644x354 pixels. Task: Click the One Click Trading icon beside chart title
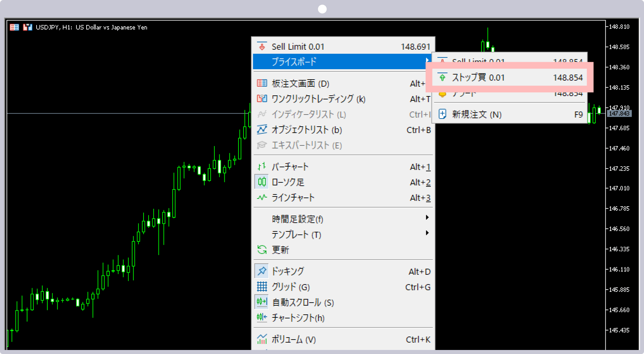pos(27,27)
